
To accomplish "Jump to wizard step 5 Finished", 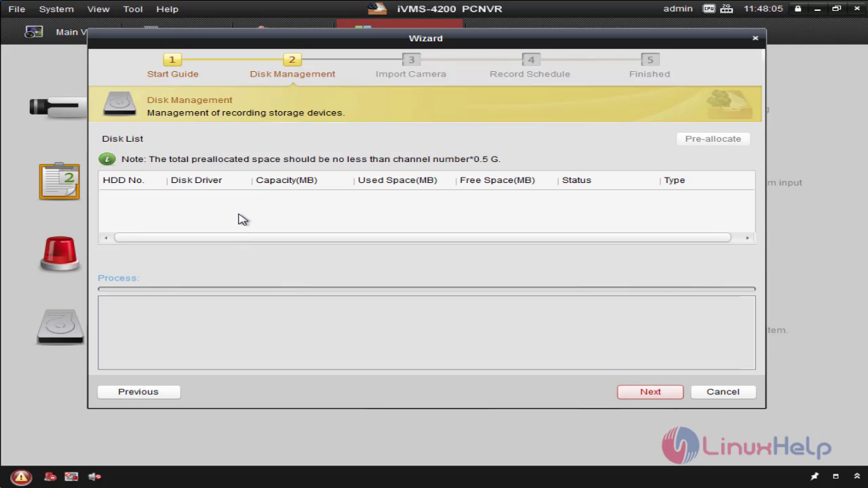I will [x=649, y=66].
